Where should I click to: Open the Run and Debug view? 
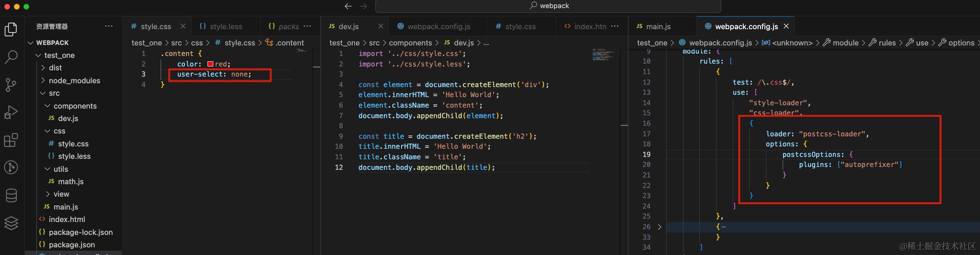click(11, 112)
